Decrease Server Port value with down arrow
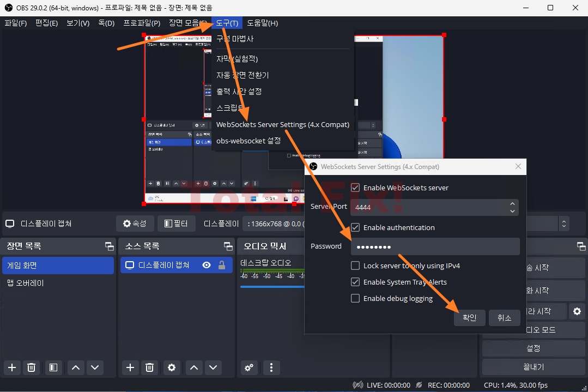Image resolution: width=588 pixels, height=392 pixels. 512,211
